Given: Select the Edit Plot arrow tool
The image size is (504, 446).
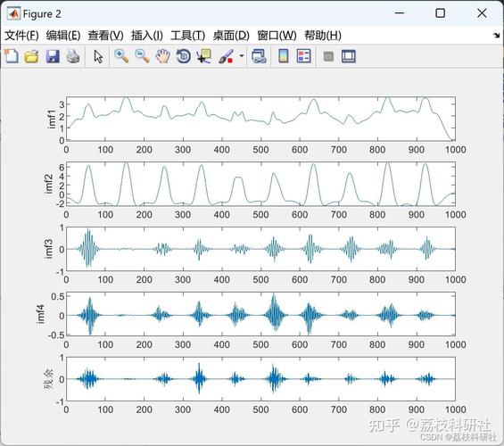Looking at the screenshot, I should [x=98, y=56].
